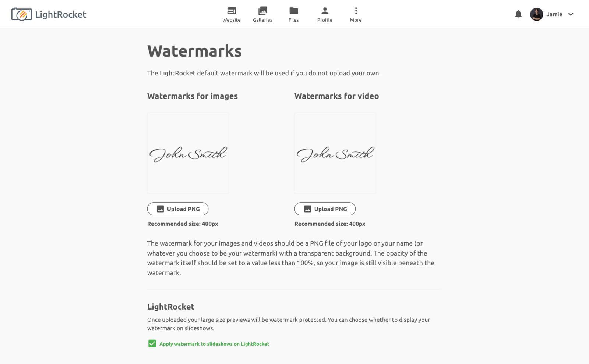The image size is (589, 364).
Task: Open the Website section icon
Action: point(231,11)
